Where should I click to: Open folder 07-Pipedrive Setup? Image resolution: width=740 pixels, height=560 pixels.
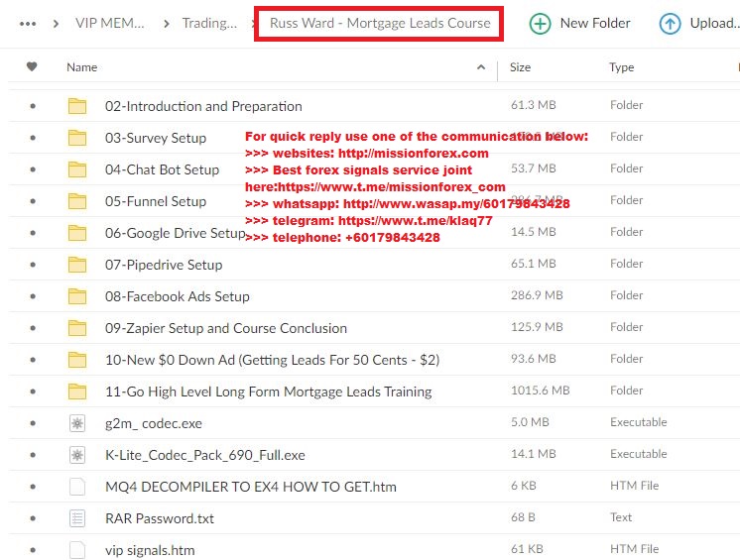coord(164,265)
